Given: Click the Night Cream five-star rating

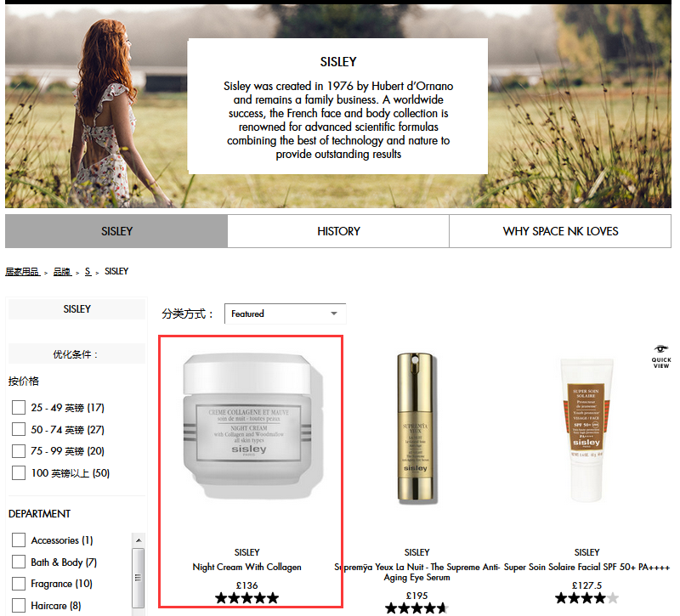Looking at the screenshot, I should pos(246,598).
